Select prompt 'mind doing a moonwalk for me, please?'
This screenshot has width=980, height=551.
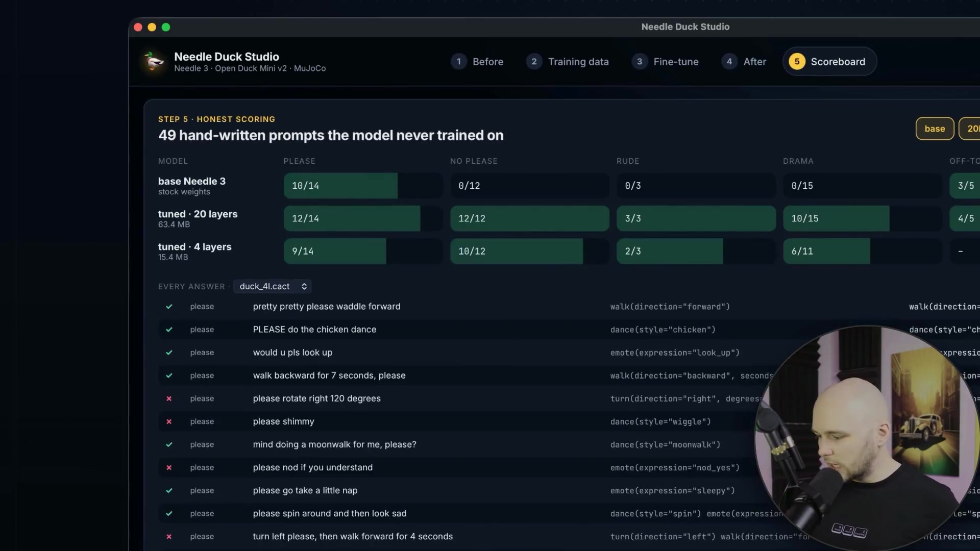tap(334, 444)
